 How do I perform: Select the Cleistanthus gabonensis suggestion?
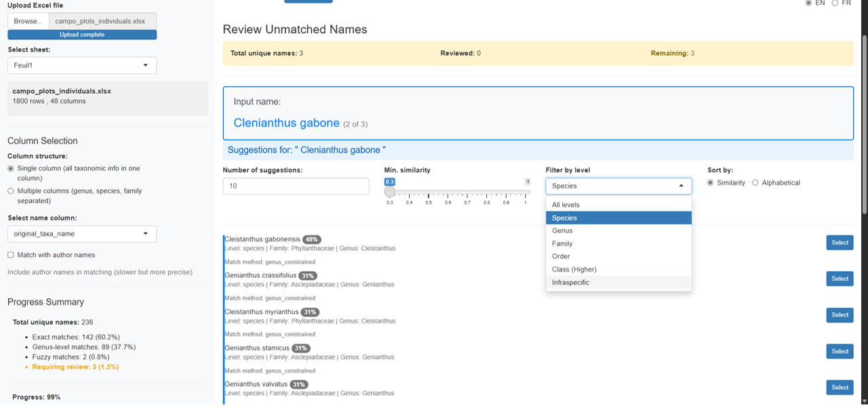click(x=840, y=243)
